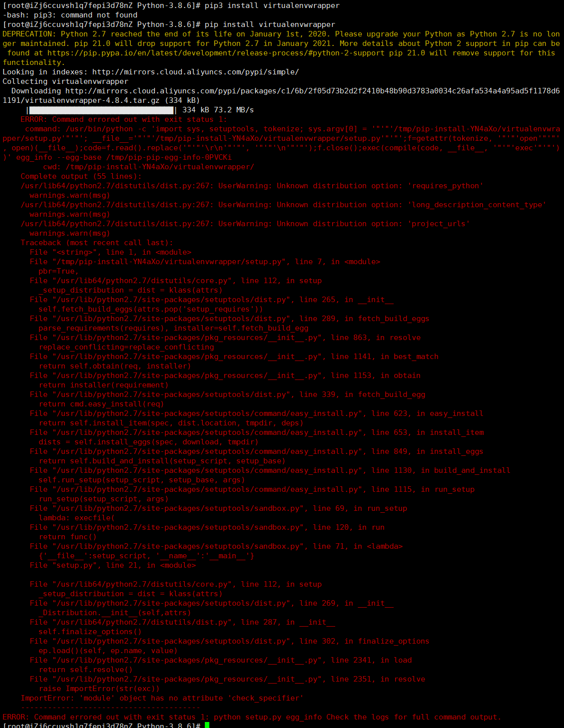Click the UserWarning line mentioning 'project_urls'
Image resolution: width=564 pixels, height=728 pixels.
pyautogui.click(x=245, y=224)
